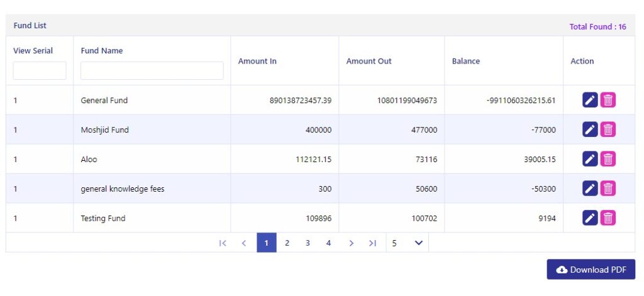The image size is (644, 296).
Task: Edit the Moshjid Fund row
Action: tap(590, 129)
